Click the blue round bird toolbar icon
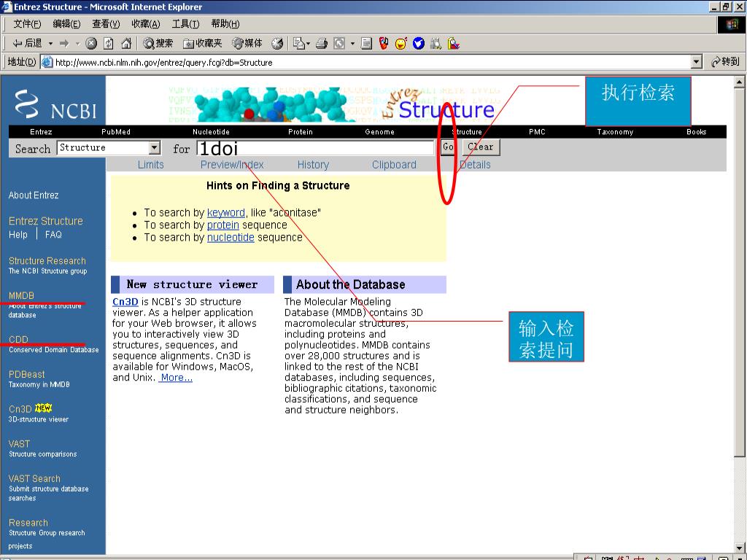This screenshot has width=747, height=560. point(418,43)
